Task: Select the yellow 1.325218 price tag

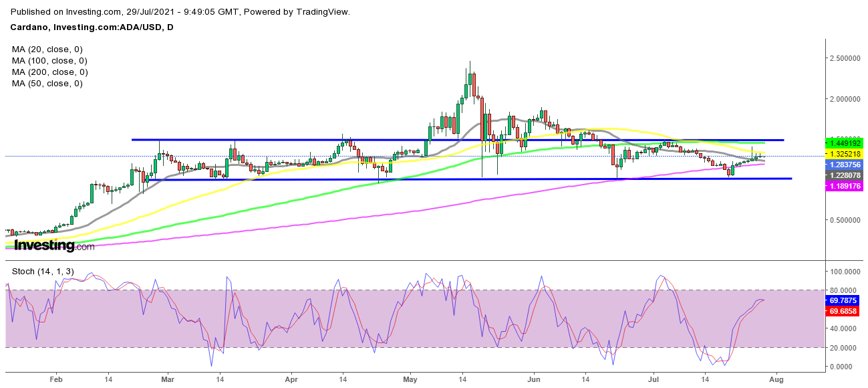Action: [845, 154]
